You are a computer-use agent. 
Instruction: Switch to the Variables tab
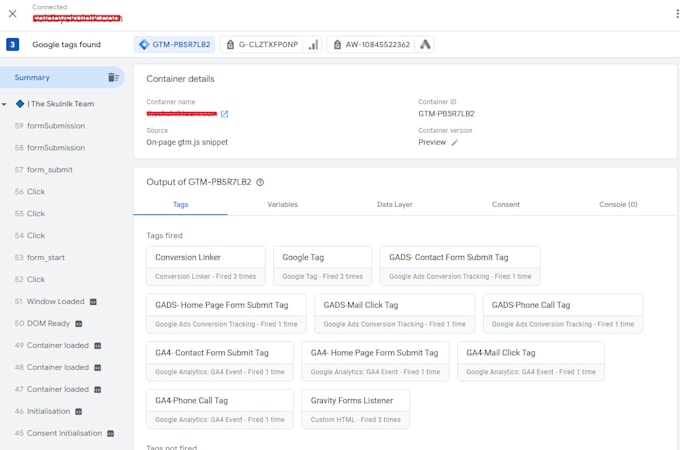pyautogui.click(x=282, y=204)
